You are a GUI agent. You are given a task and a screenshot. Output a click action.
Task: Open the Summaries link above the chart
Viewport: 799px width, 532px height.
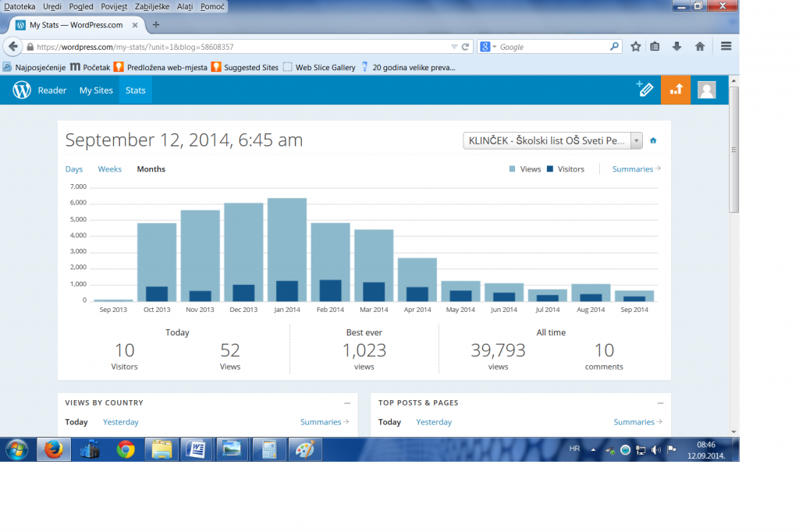[x=636, y=169]
